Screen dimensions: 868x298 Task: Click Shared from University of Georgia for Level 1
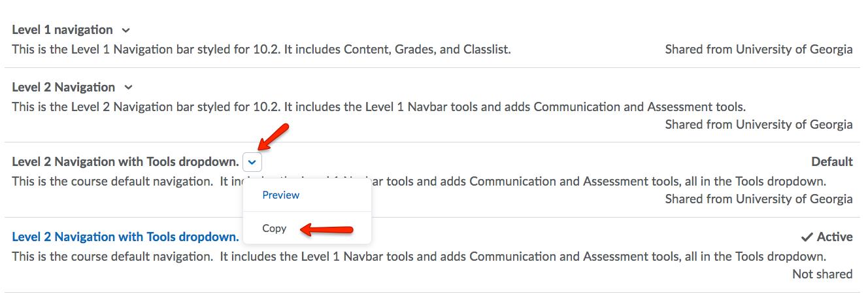click(x=759, y=50)
